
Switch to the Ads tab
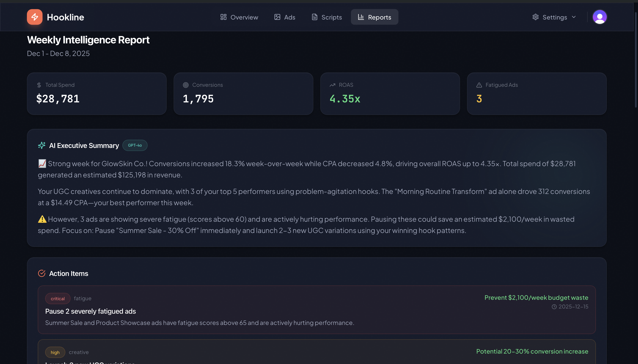pyautogui.click(x=285, y=17)
